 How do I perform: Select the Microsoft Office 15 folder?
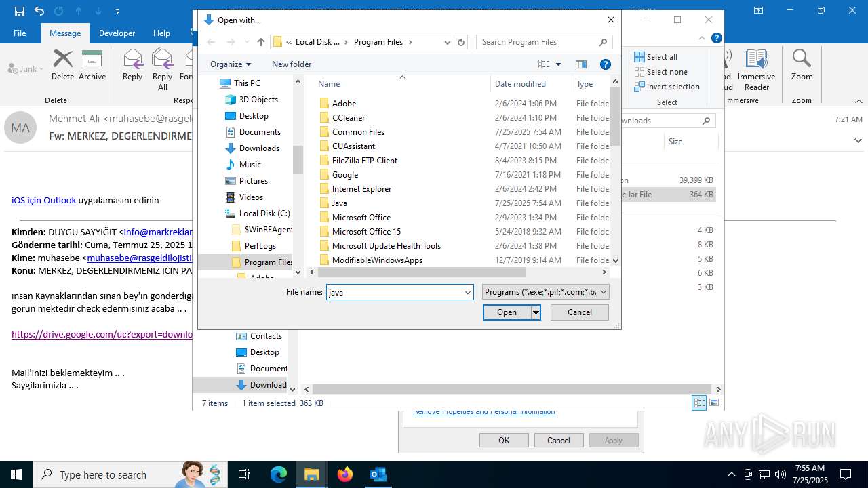(x=366, y=232)
